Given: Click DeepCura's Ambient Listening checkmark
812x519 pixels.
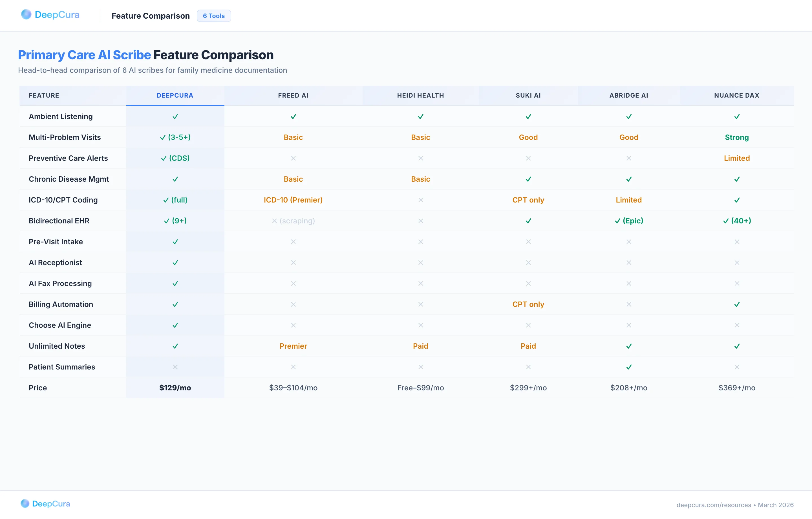Looking at the screenshot, I should point(175,116).
